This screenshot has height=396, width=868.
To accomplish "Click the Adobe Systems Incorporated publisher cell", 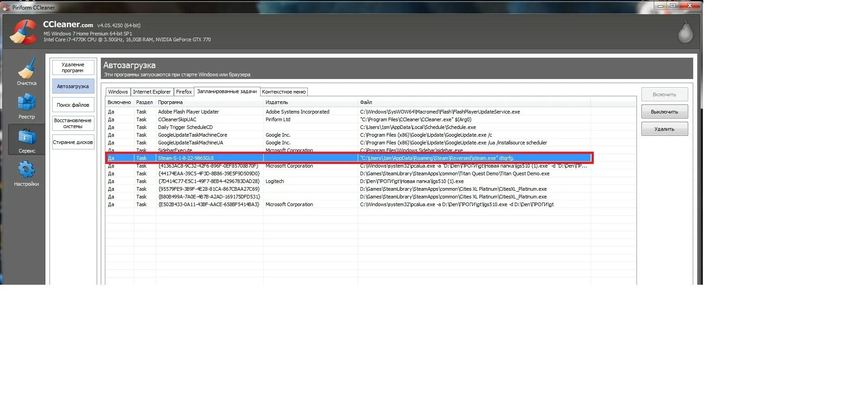I will pos(297,112).
